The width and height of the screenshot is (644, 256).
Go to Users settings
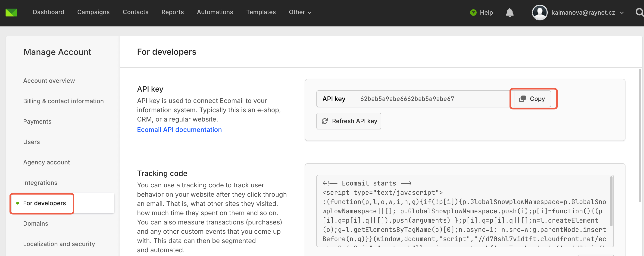[31, 142]
